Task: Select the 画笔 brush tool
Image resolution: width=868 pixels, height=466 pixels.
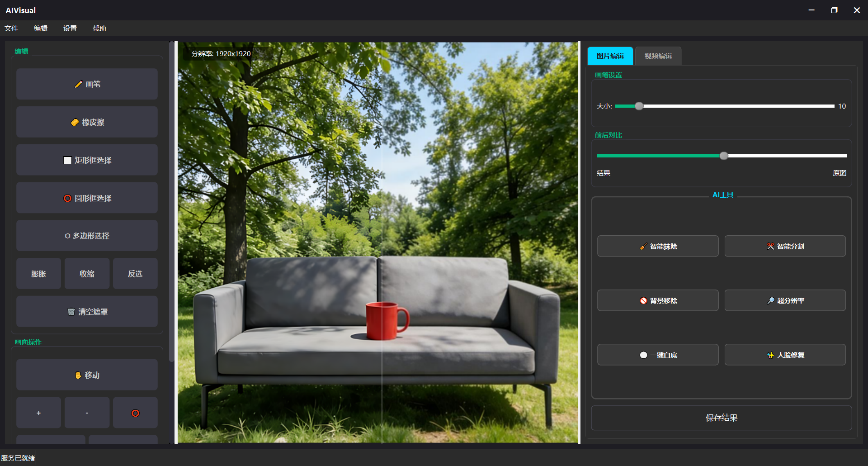Action: tap(87, 84)
